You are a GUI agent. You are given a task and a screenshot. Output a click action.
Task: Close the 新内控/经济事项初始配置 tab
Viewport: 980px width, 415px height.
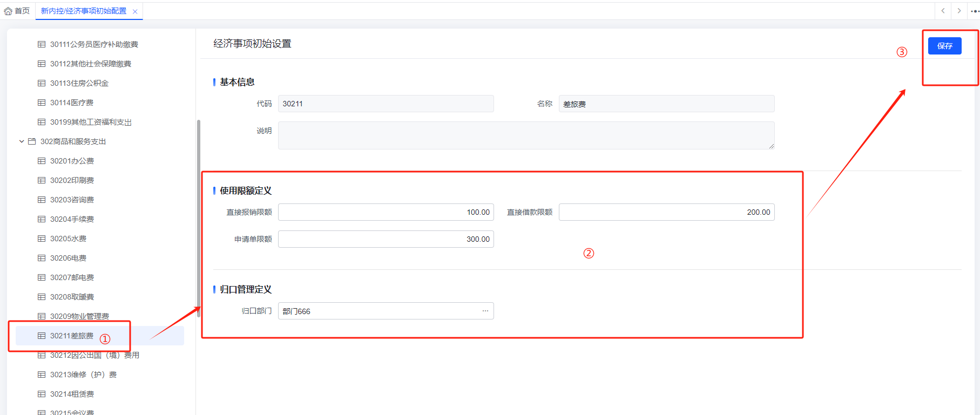click(x=135, y=11)
